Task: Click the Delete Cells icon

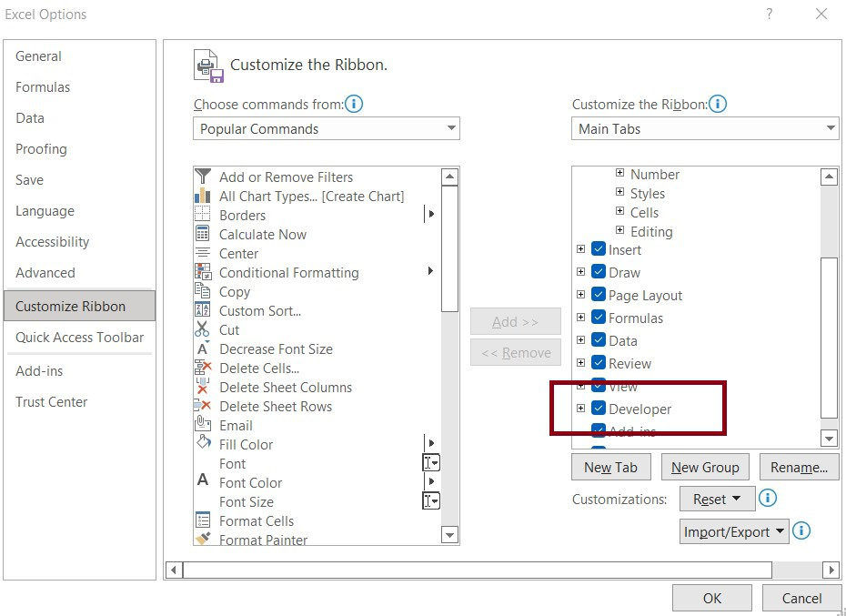Action: (203, 368)
